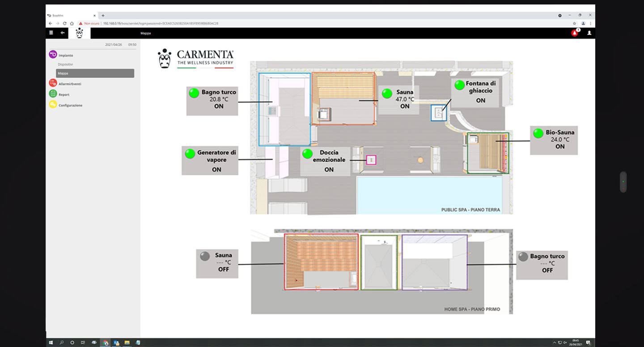Click the back arrow in app header

[63, 33]
